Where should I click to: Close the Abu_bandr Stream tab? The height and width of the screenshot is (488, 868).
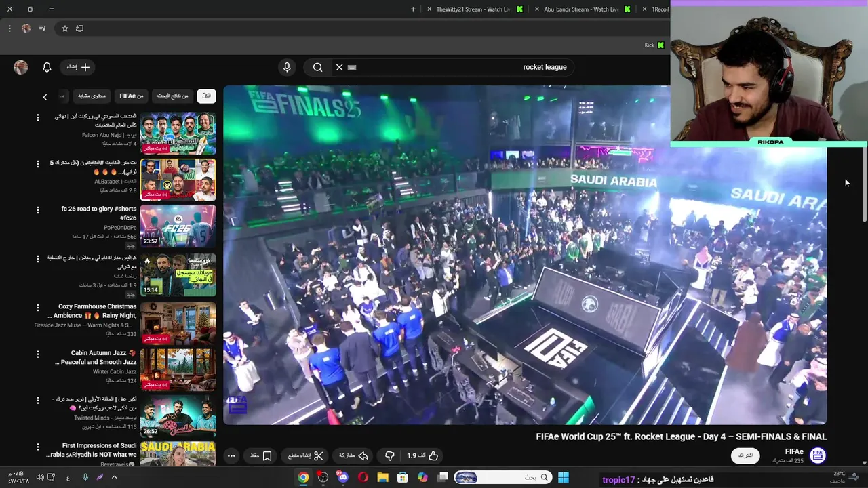537,9
